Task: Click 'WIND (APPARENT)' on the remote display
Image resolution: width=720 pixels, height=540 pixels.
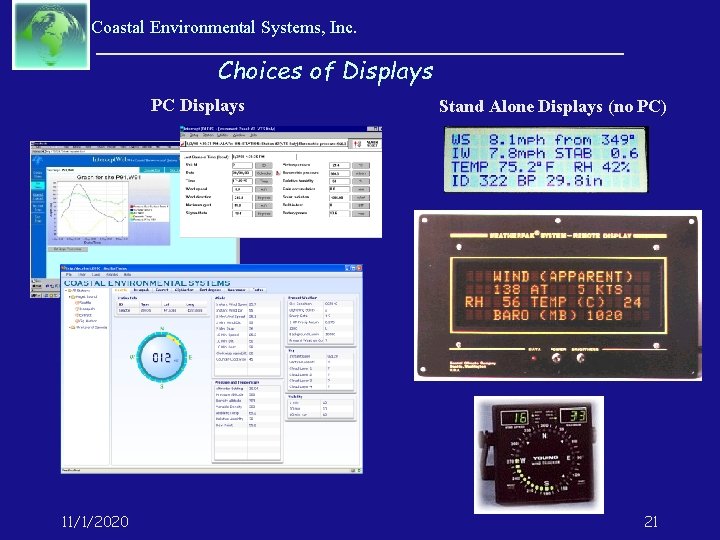Action: [x=563, y=276]
